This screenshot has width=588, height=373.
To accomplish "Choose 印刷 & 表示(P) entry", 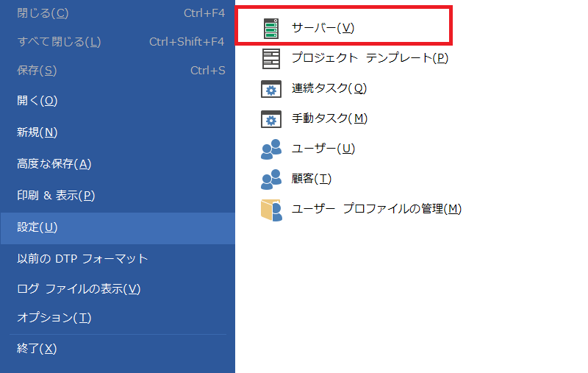I will [x=56, y=196].
